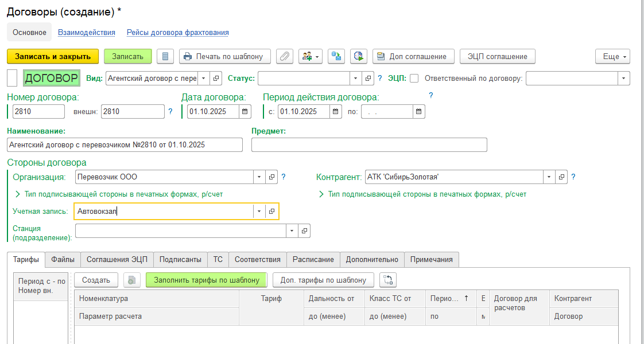Switch to the Расписание tab
This screenshot has height=344, width=644.
coord(313,260)
